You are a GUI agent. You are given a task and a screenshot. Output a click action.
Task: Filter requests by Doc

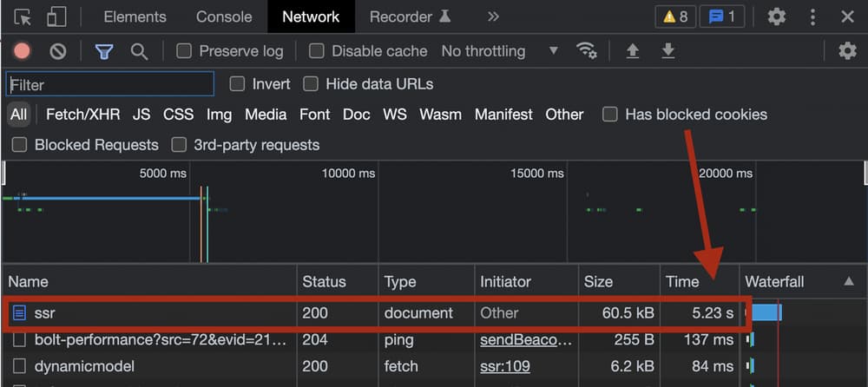click(x=357, y=115)
